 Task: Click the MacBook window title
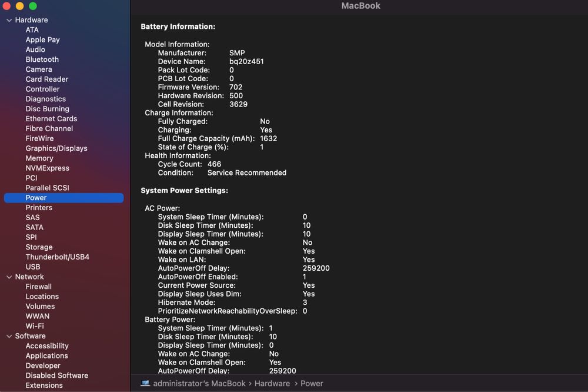[361, 6]
